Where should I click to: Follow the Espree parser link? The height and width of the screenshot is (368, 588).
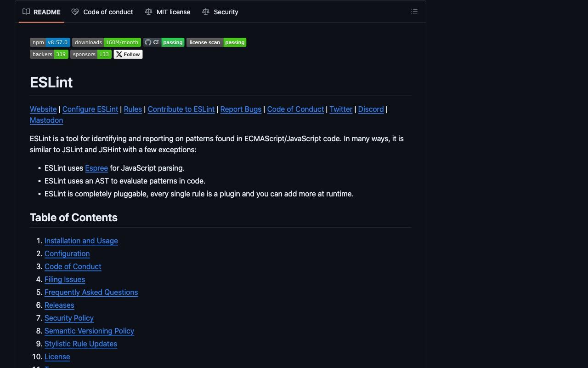96,168
